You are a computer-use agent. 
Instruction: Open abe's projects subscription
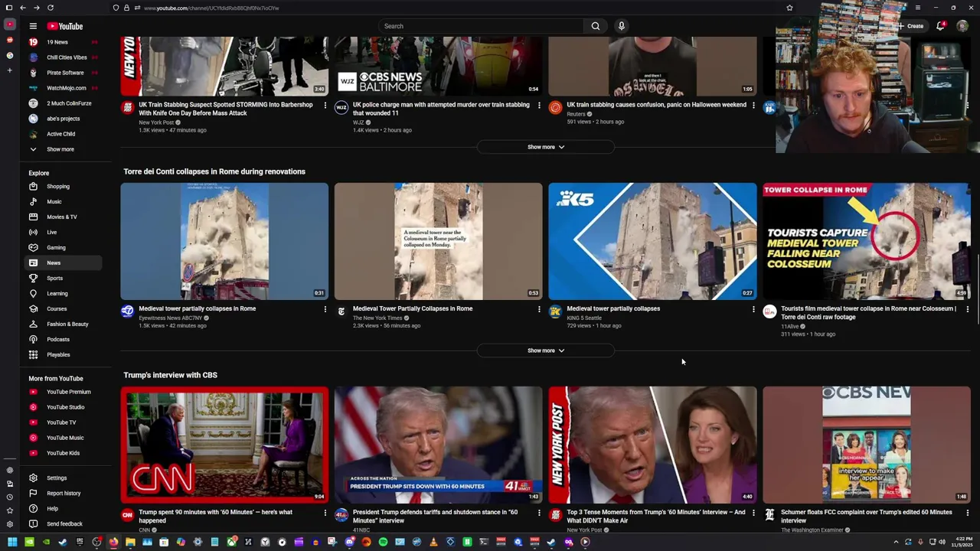[x=63, y=119]
